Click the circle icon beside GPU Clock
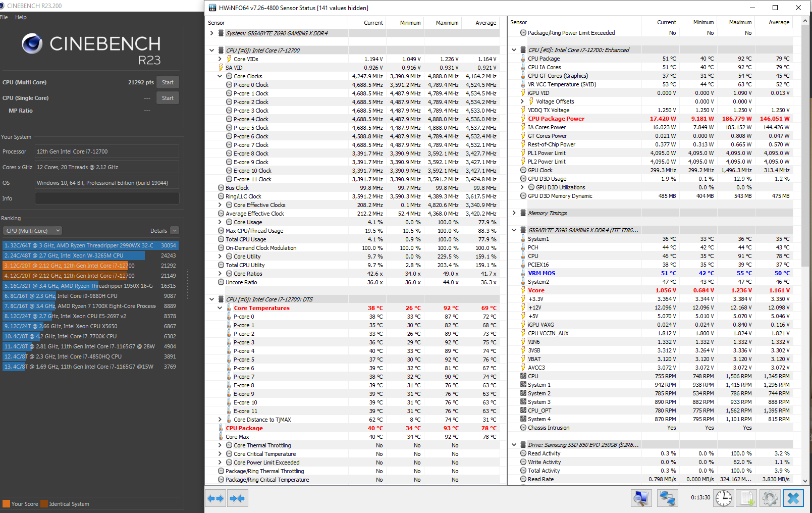812x513 pixels. [523, 170]
